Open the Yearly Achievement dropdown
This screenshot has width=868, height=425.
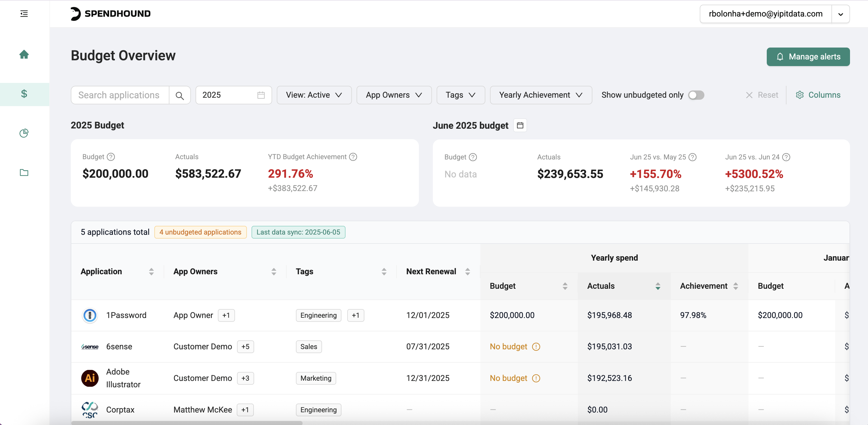(541, 95)
